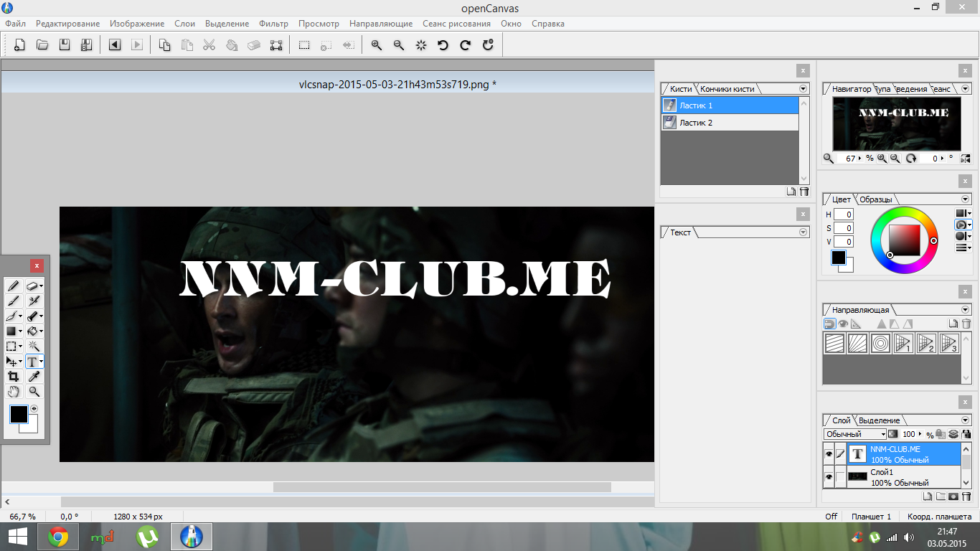Hide the NNM-CLUB.ME text layer

pyautogui.click(x=829, y=454)
